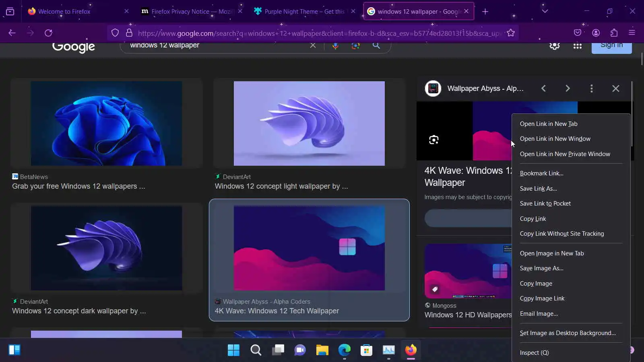The image size is (644, 362).
Task: Open Windows 12 concept dark wallpaper link
Action: click(x=79, y=311)
